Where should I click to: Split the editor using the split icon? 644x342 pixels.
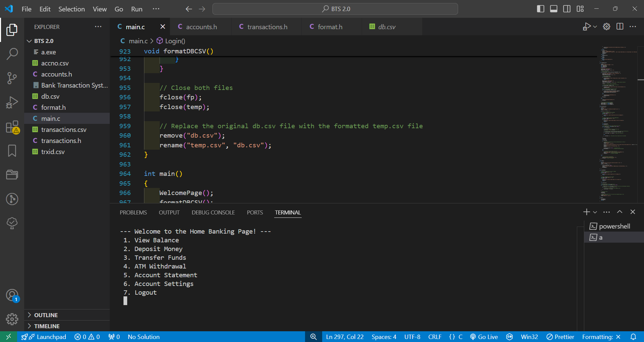(x=619, y=27)
